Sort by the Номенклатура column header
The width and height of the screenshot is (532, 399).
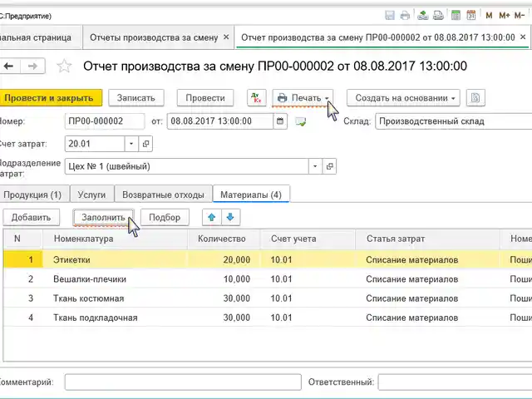point(115,239)
